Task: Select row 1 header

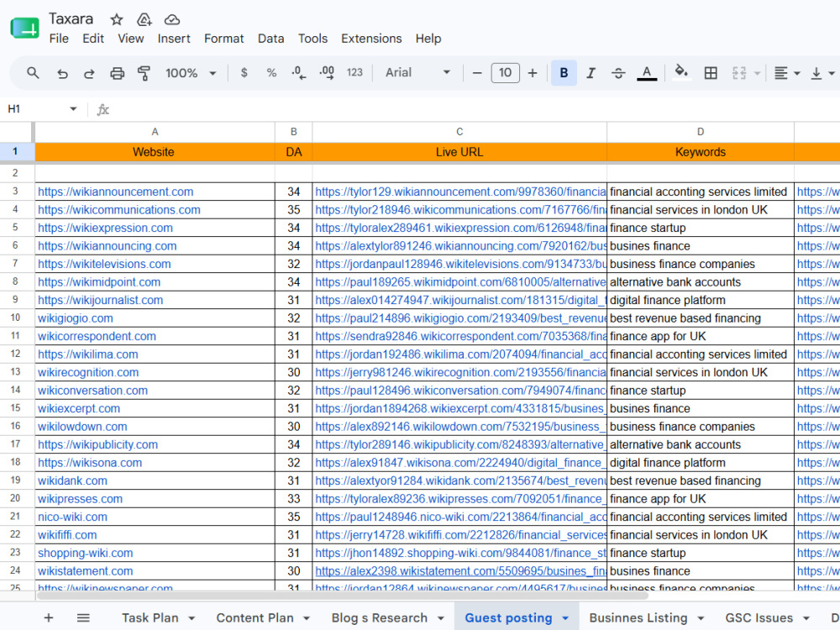Action: tap(15, 151)
